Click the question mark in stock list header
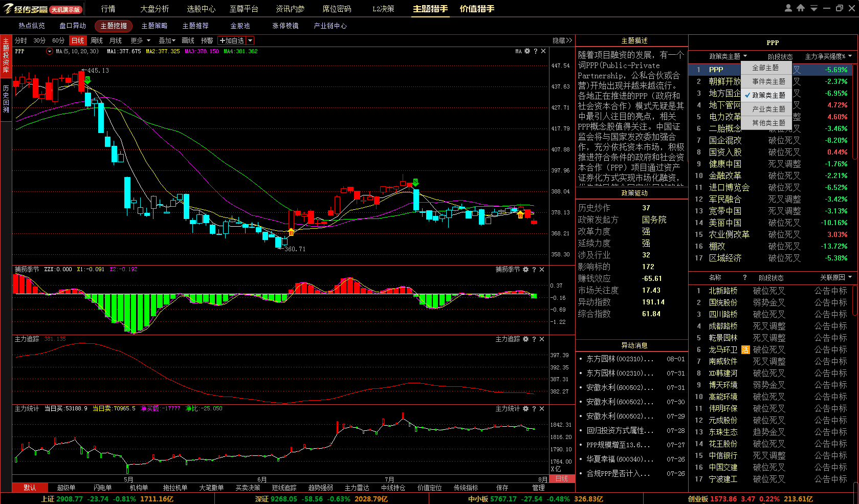Viewport: 859px width, 504px height. coord(745,277)
